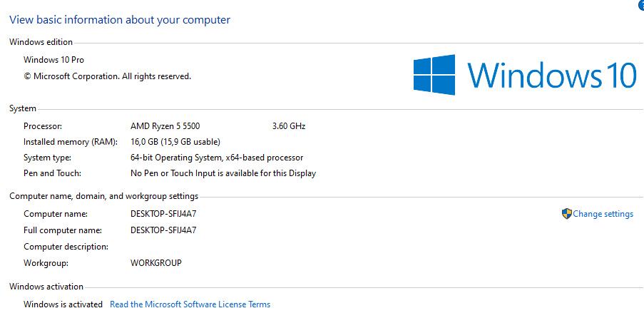Click the Windows four-pane logo icon
This screenshot has height=318, width=644.
pyautogui.click(x=434, y=75)
